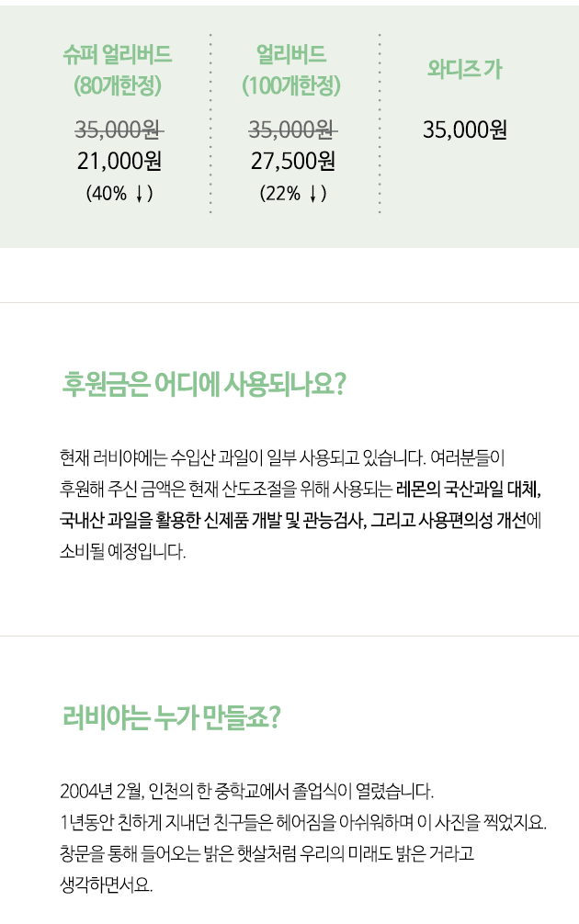Click the 27,500원 early bird price
The height and width of the screenshot is (924, 579).
[x=292, y=162]
